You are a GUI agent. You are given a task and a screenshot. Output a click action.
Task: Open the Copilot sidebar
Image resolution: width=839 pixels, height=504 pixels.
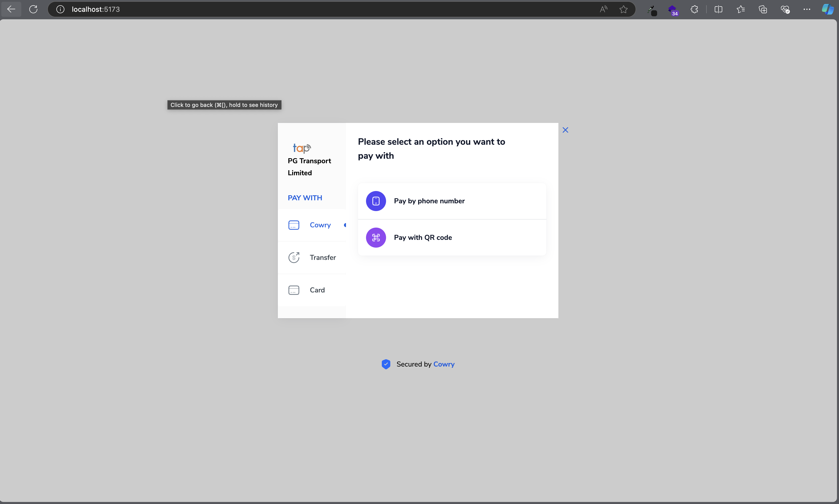827,9
